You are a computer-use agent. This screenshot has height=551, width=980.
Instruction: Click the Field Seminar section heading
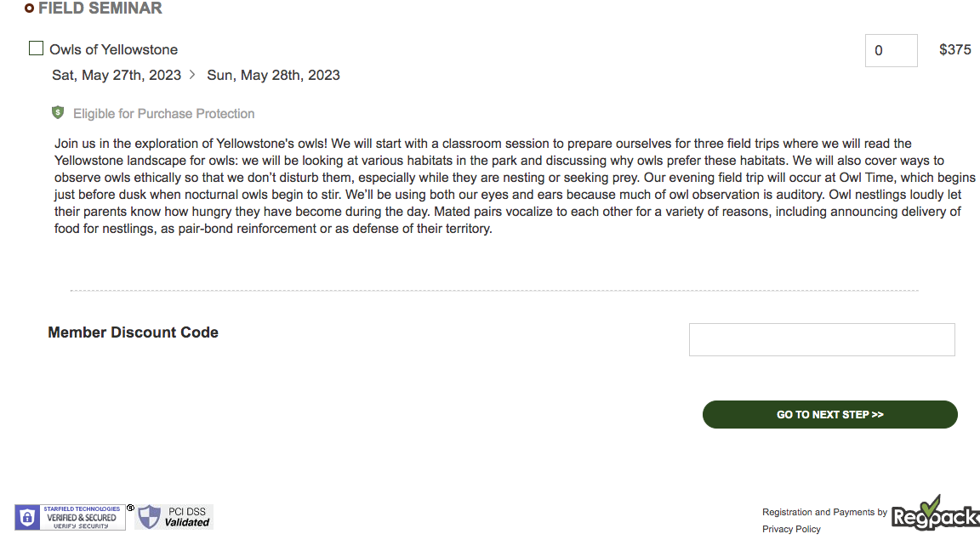(x=100, y=9)
